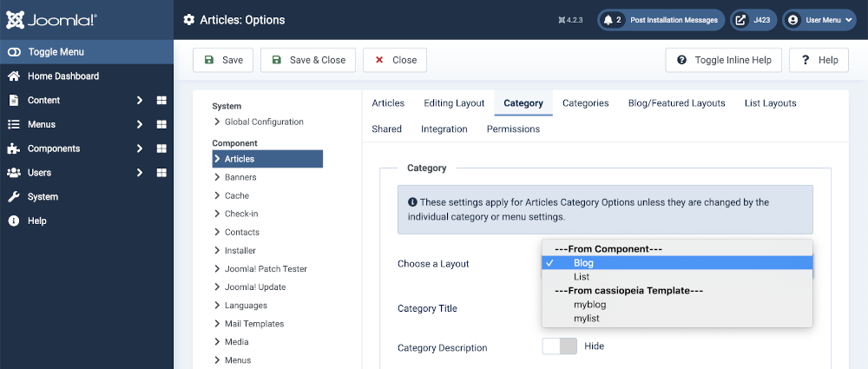This screenshot has height=369, width=868.
Task: Select Articles in Component list
Action: [267, 159]
